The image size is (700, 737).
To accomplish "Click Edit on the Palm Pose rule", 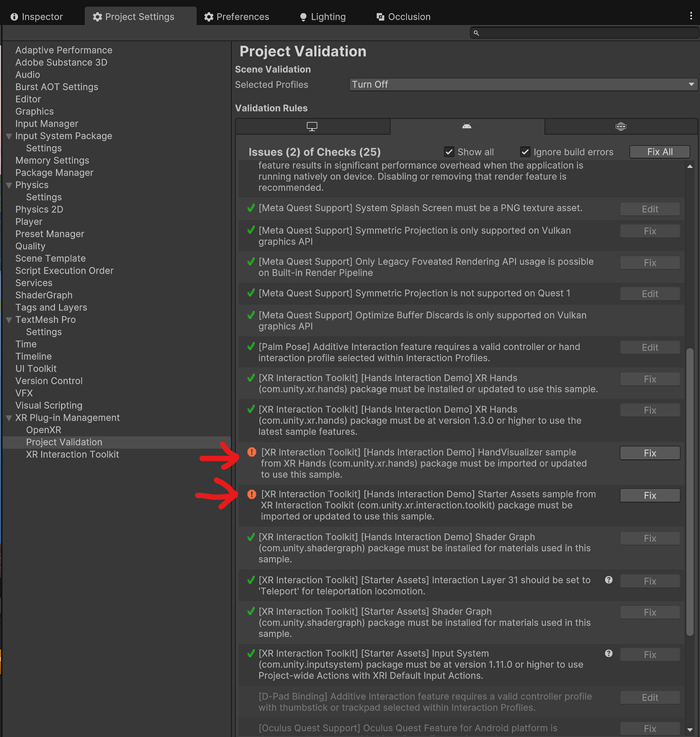I will point(650,347).
